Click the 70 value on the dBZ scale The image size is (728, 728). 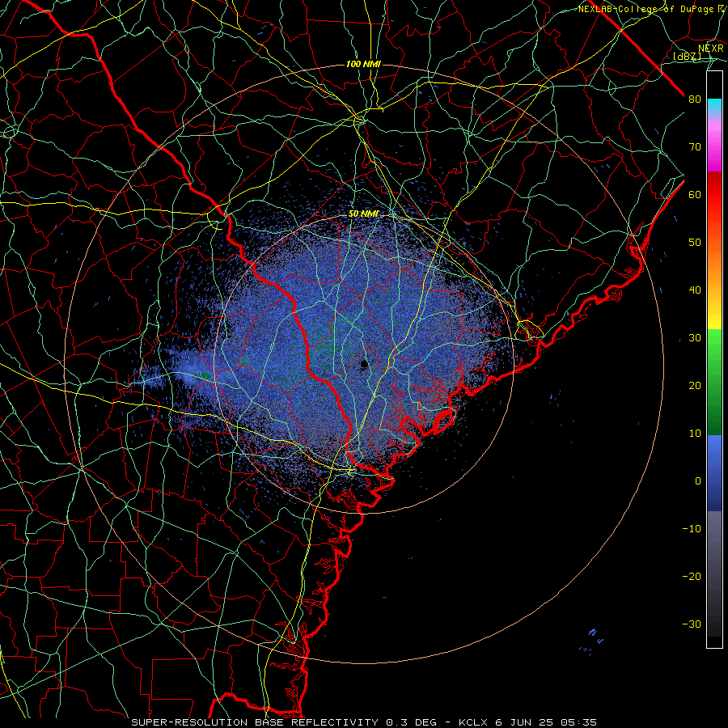(695, 147)
